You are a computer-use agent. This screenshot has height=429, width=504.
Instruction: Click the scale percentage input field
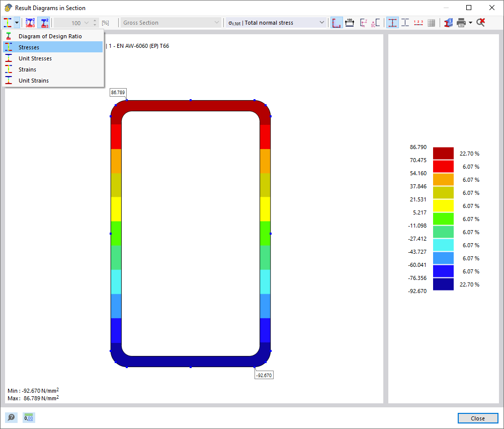[75, 22]
